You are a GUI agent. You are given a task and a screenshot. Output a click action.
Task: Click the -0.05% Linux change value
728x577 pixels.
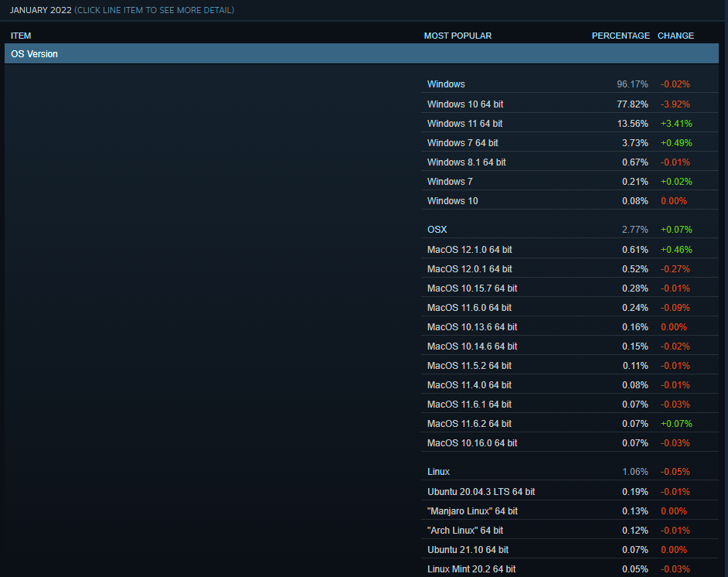pos(675,472)
